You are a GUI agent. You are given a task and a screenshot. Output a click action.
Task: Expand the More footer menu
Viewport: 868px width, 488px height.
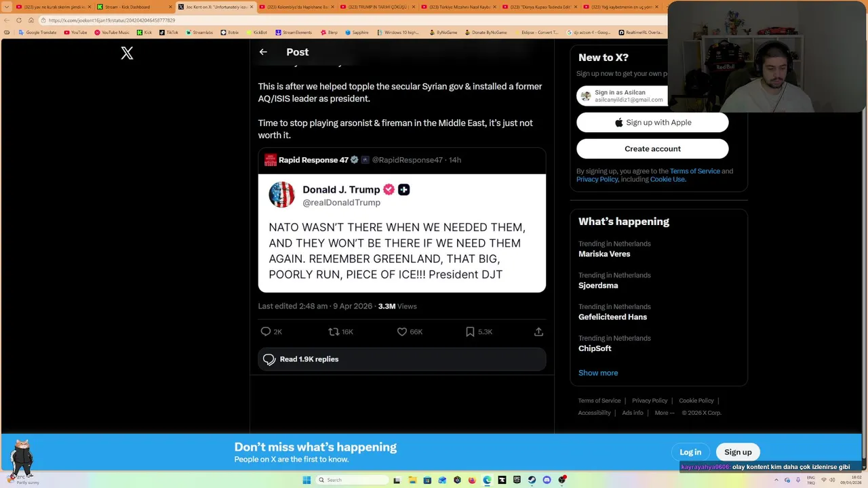pos(665,413)
